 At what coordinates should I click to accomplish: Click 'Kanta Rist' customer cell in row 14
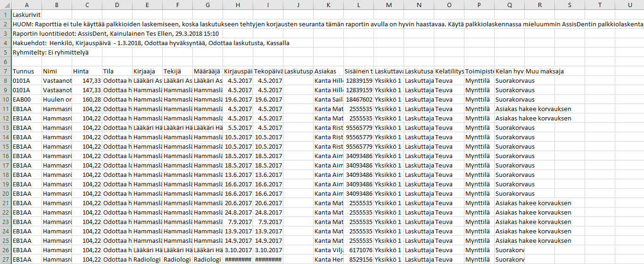(x=328, y=137)
